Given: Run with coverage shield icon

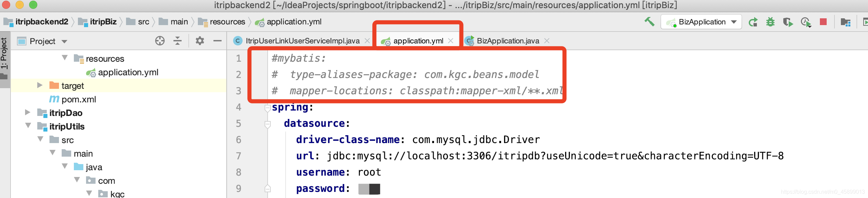Looking at the screenshot, I should (x=788, y=22).
